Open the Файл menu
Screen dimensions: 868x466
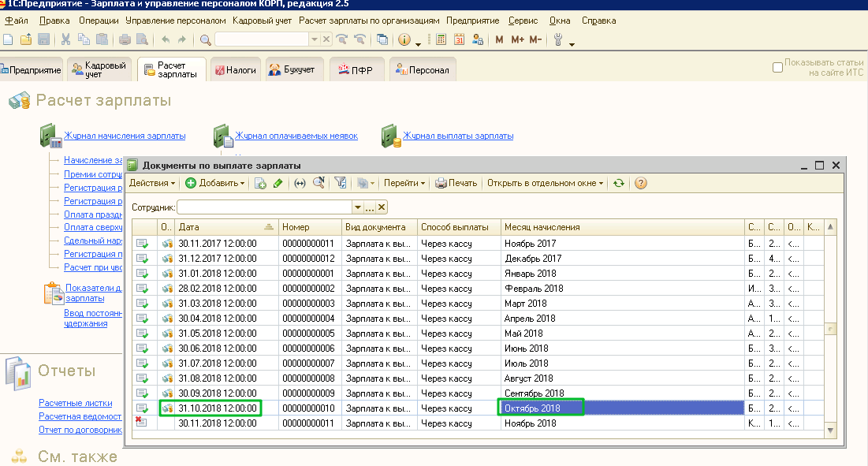[x=17, y=21]
